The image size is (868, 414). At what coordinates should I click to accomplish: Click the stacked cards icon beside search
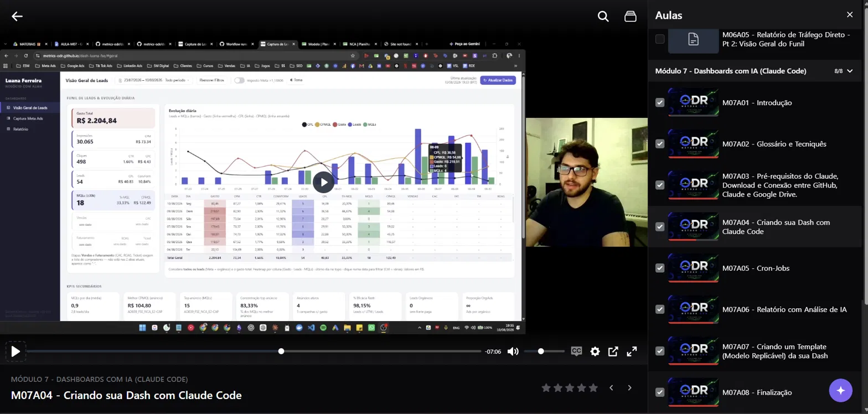[630, 16]
